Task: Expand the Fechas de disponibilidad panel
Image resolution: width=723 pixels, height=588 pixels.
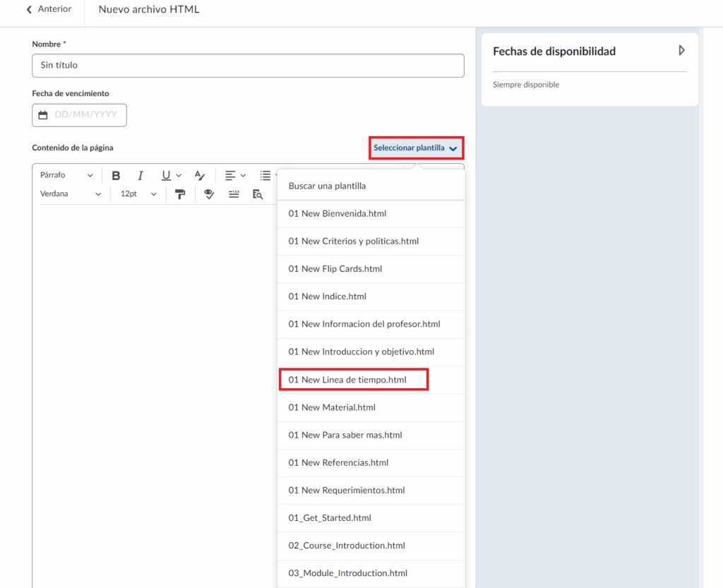Action: 681,51
